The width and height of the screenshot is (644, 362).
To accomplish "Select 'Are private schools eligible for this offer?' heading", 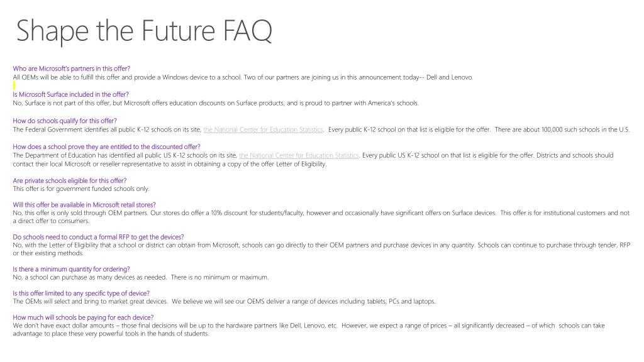I will coord(70,180).
